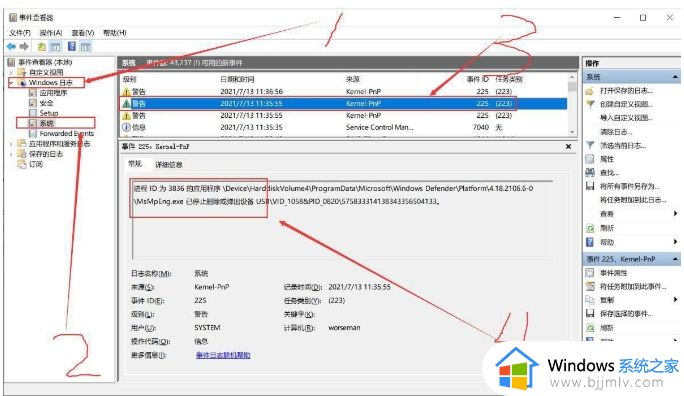Expand the 应用程序和服务日志 tree node

click(11, 143)
